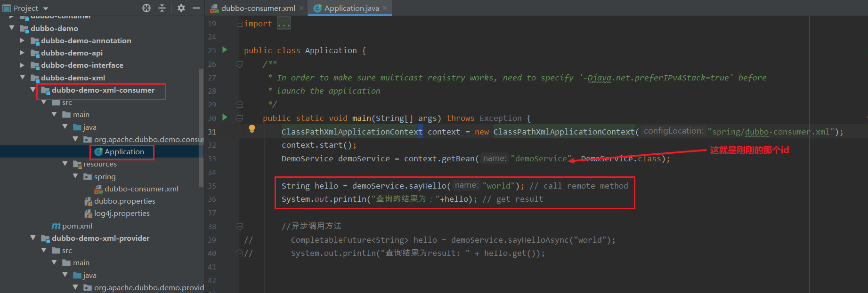Click the "Exception" word on line 30
Image resolution: width=868 pixels, height=293 pixels.
point(501,119)
